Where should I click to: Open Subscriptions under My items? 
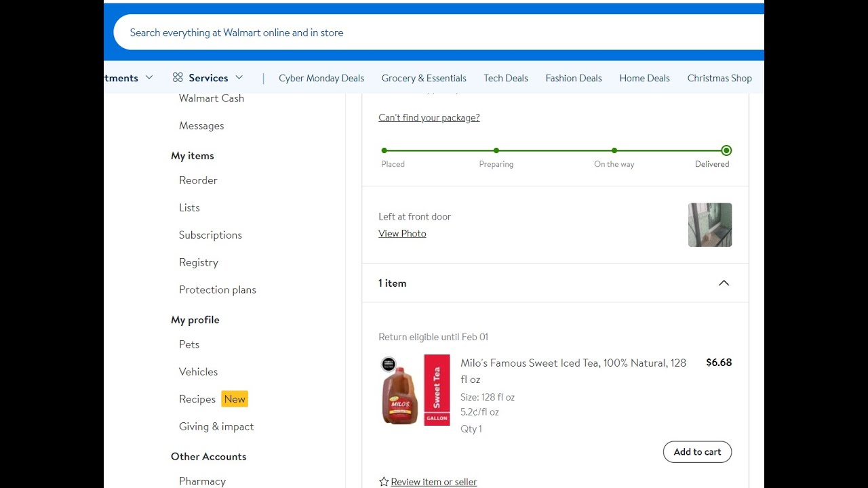point(210,235)
